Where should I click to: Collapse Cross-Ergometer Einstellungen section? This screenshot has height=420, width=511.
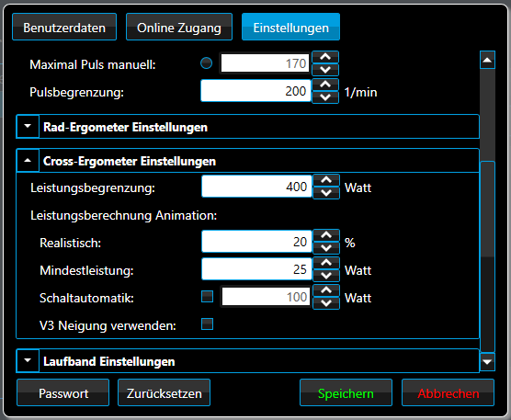pyautogui.click(x=28, y=160)
